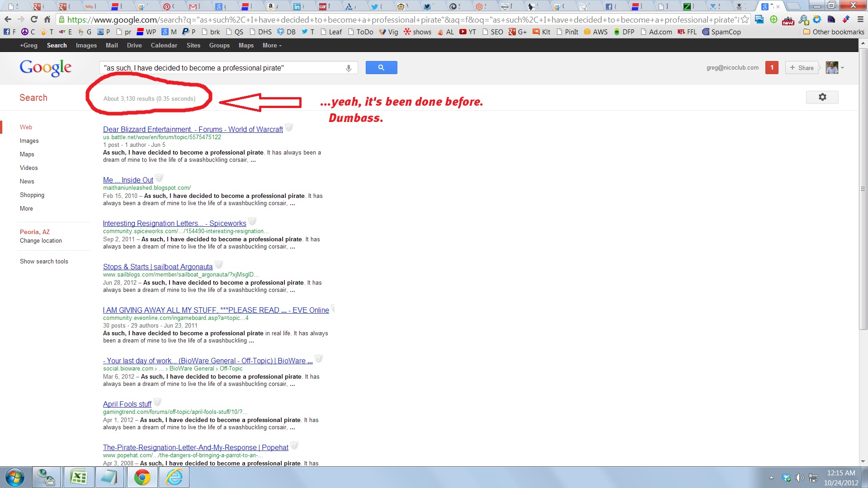Click the + Share button
This screenshot has height=488, width=868.
tap(802, 68)
